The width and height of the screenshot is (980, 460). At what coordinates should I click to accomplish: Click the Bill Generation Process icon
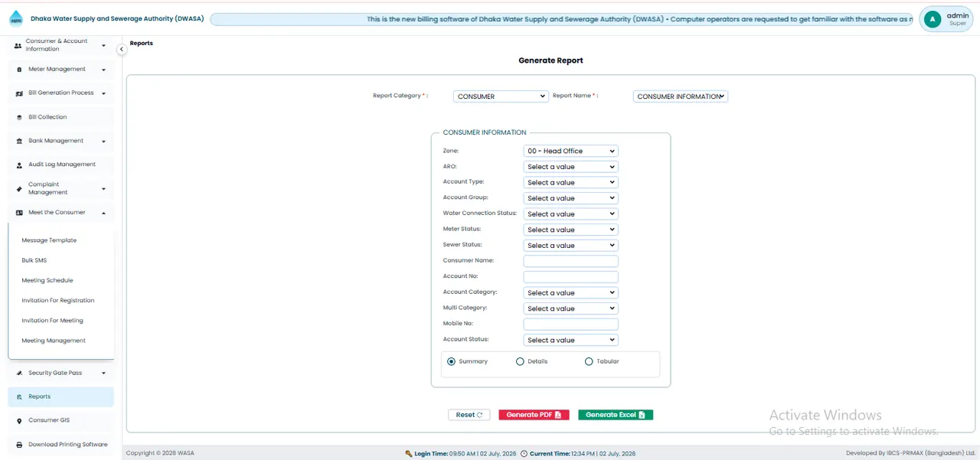(19, 93)
